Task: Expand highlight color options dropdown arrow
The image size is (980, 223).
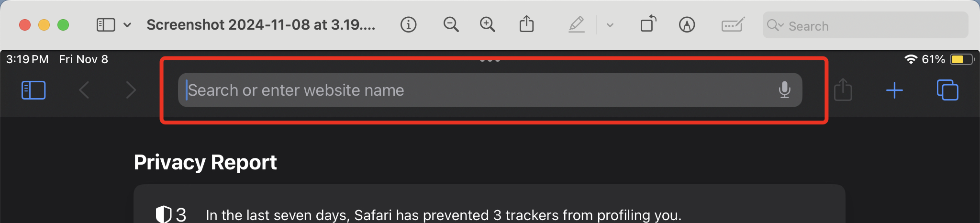Action: coord(610,25)
